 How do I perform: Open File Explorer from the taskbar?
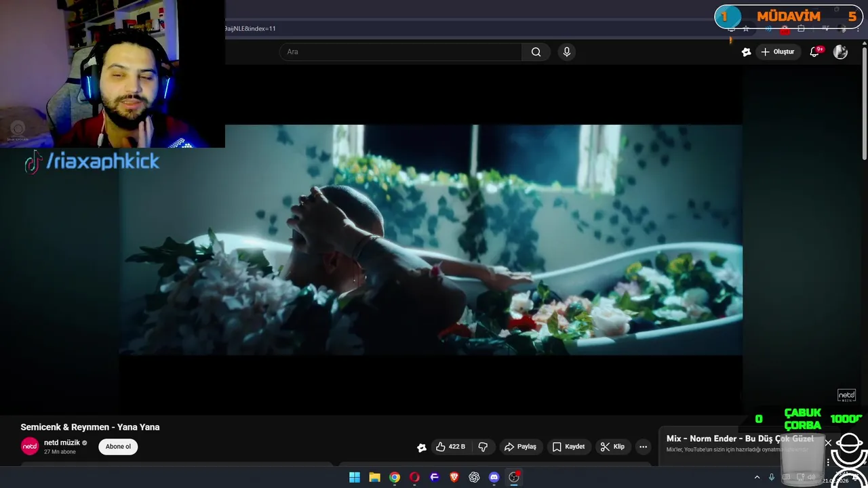(x=374, y=477)
